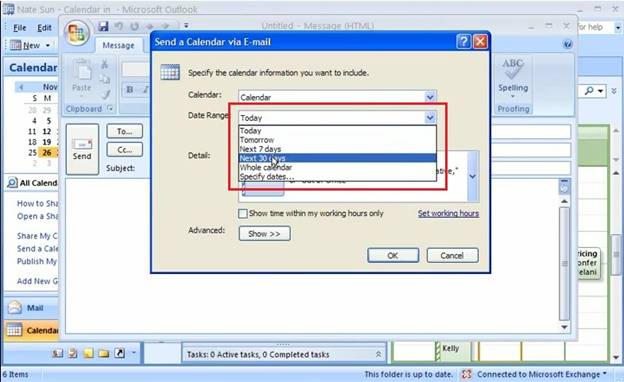
Task: Open Connected to Microsoft Exchange status menu
Action: pyautogui.click(x=542, y=374)
